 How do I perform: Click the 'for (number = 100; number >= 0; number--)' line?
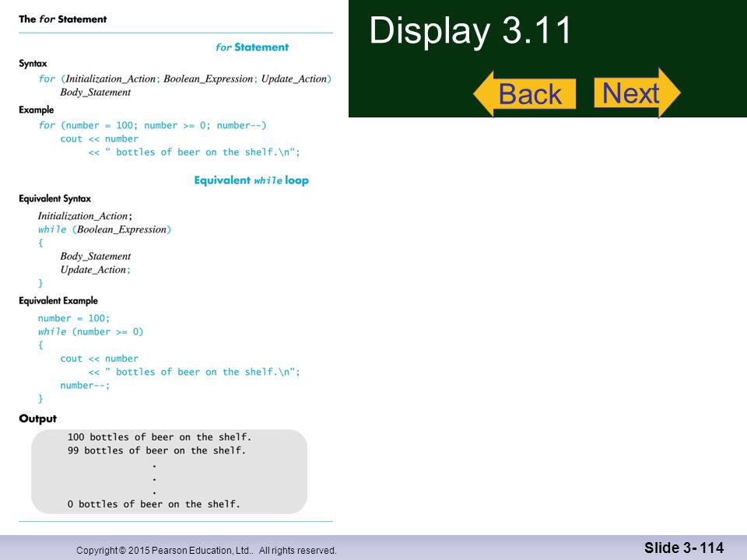(153, 125)
